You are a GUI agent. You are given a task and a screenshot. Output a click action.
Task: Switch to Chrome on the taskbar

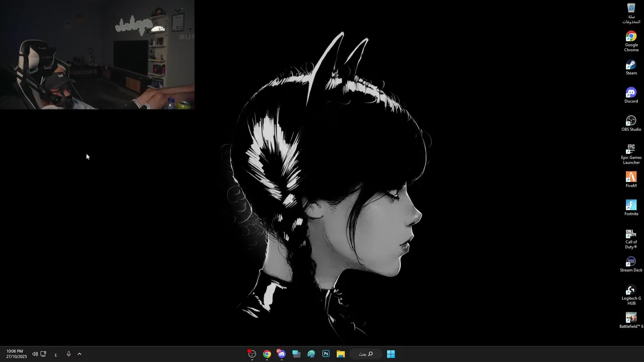(x=267, y=354)
